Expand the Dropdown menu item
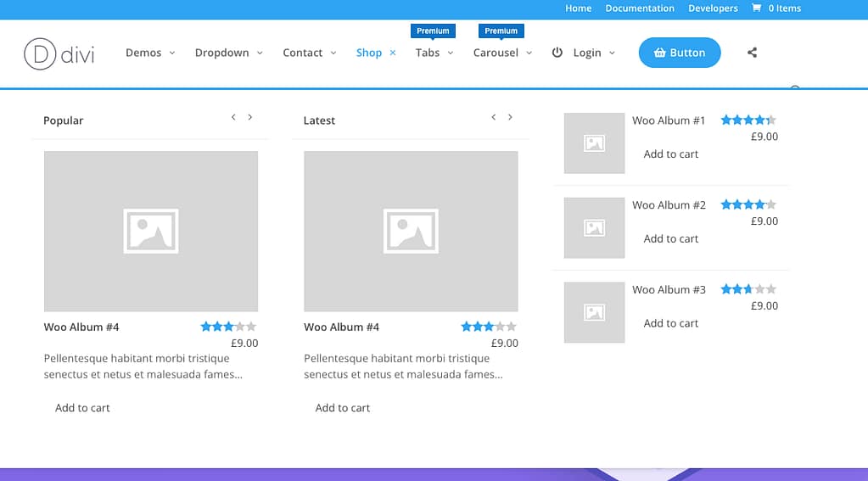868x481 pixels. 228,53
